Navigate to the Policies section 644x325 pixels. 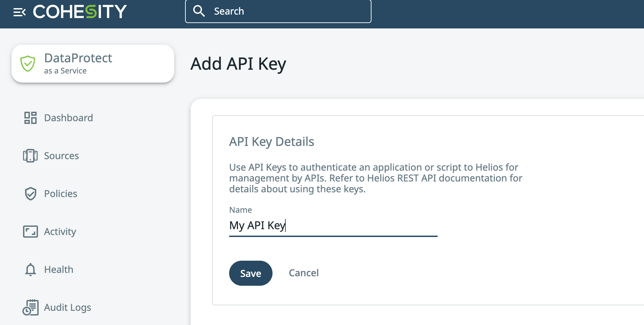(x=61, y=194)
